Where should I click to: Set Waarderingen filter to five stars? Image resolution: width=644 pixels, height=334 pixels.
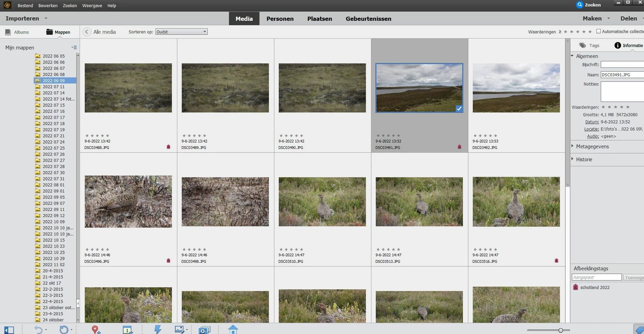tap(590, 32)
